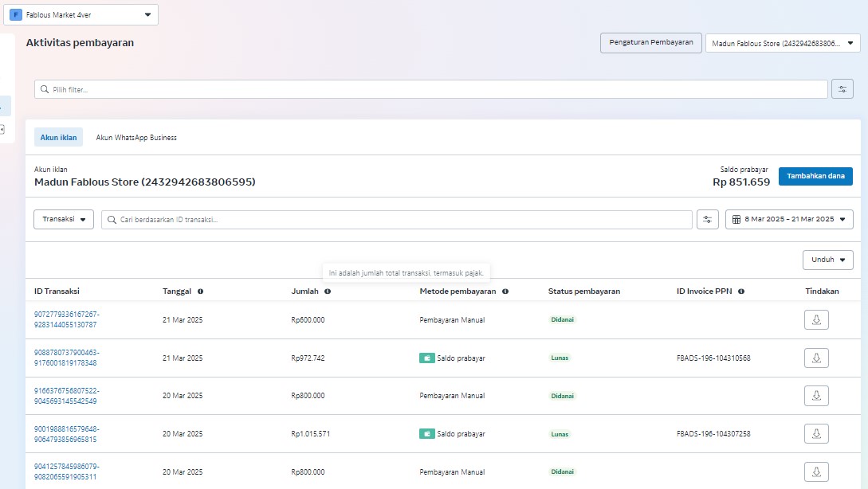Click the Cari berdasarkan ID transaksi search field

click(x=396, y=219)
